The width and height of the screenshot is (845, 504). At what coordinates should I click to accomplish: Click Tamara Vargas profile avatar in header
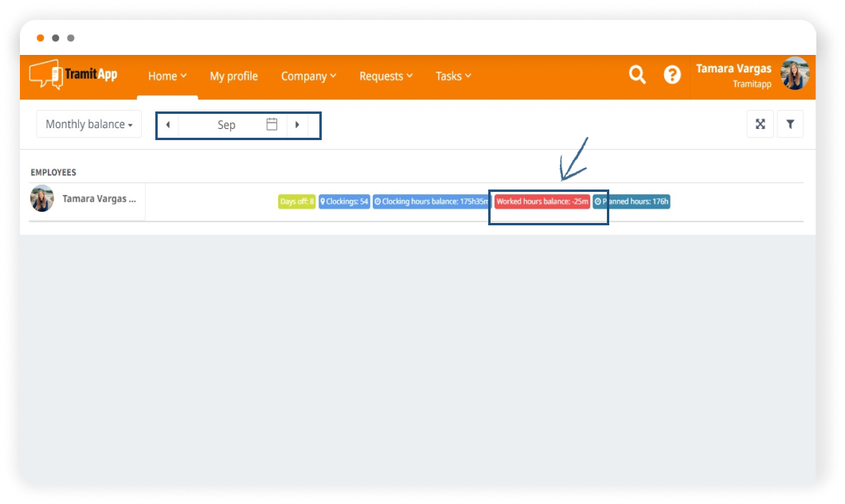click(794, 74)
